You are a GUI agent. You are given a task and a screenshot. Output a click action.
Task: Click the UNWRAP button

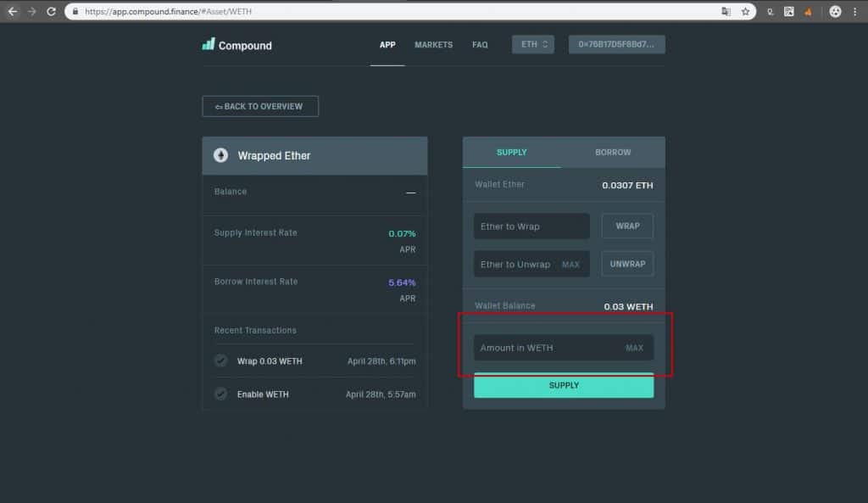click(627, 265)
